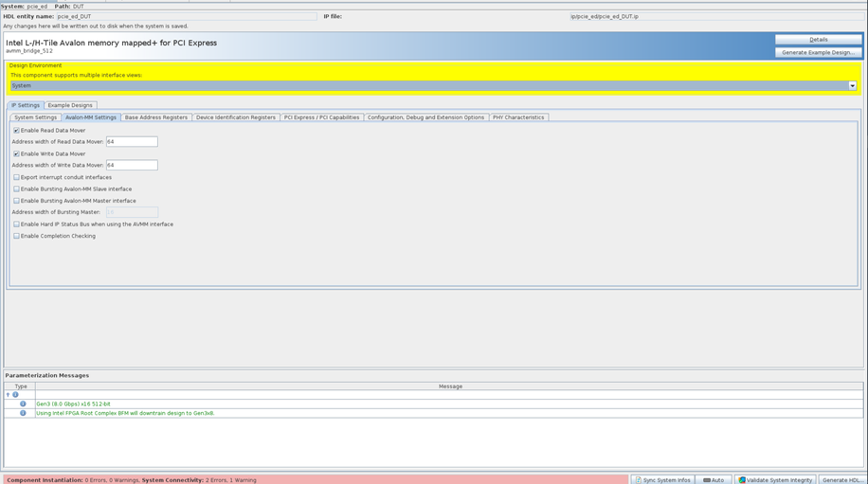Collapse the parameterization messages tree group
Viewport: 868px width, 484px height.
8,395
